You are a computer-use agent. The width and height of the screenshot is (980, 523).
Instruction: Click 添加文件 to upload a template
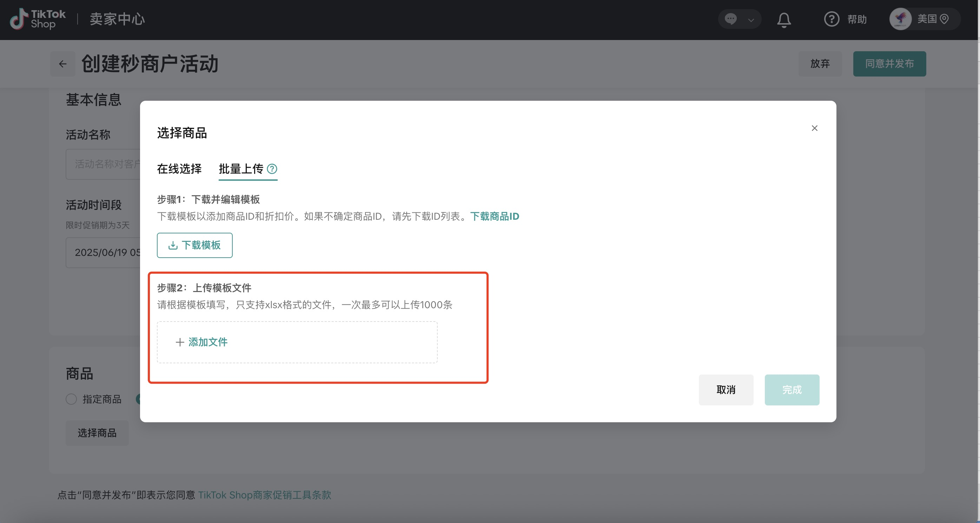point(201,342)
